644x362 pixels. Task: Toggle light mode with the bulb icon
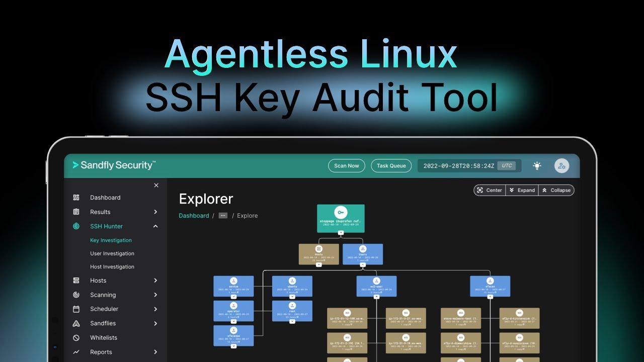[537, 165]
